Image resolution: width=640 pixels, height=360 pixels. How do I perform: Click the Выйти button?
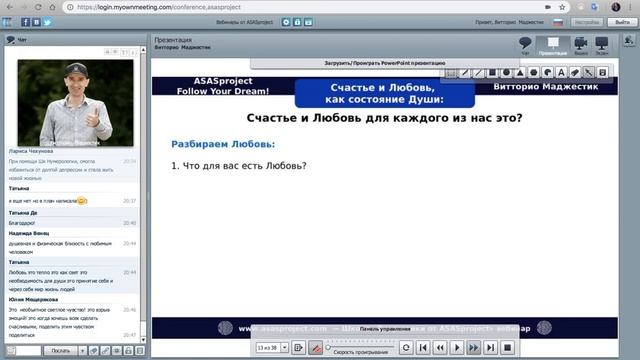point(622,22)
